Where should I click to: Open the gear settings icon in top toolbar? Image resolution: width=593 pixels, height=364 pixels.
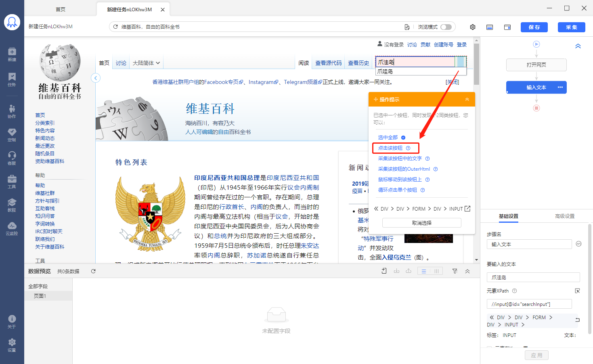pos(473,27)
